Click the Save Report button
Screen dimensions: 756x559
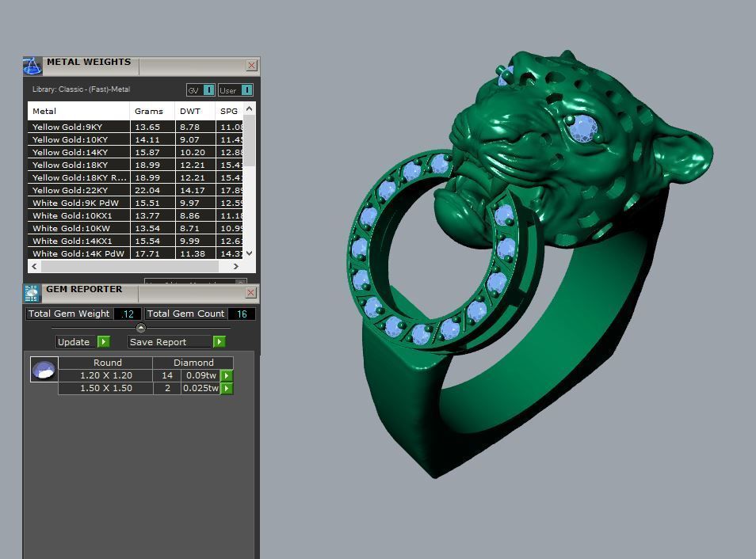click(170, 342)
